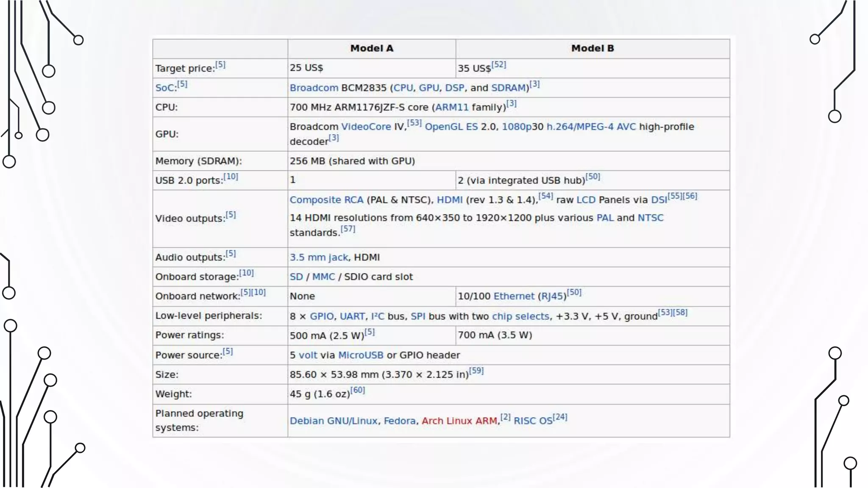Open reference [54] after HDMI rev

pyautogui.click(x=546, y=196)
